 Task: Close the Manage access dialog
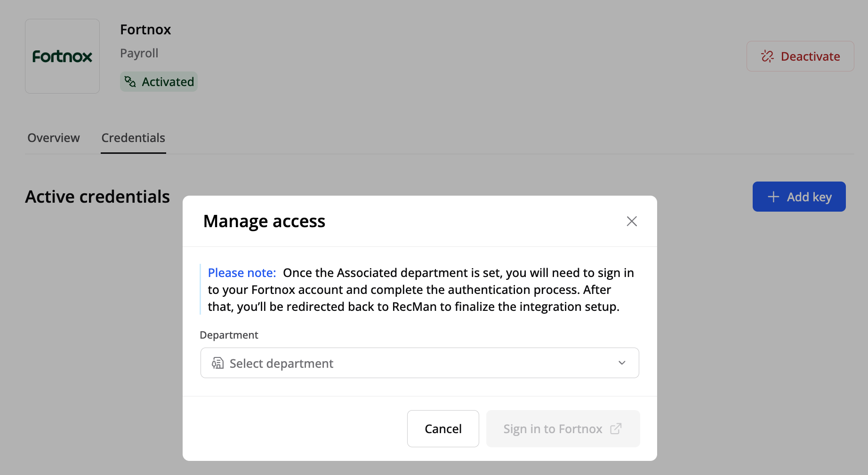point(632,222)
